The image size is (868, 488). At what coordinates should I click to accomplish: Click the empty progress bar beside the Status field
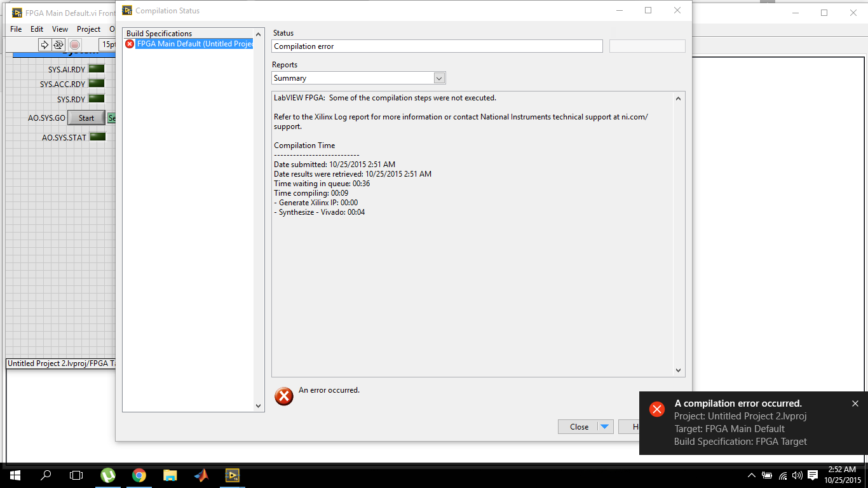click(648, 46)
